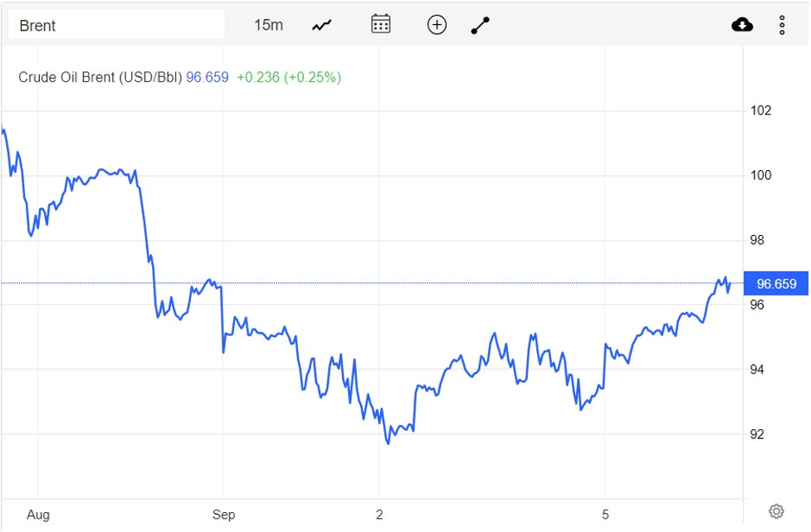The width and height of the screenshot is (811, 532).
Task: Click the plus icon to add a comparison
Action: [437, 24]
